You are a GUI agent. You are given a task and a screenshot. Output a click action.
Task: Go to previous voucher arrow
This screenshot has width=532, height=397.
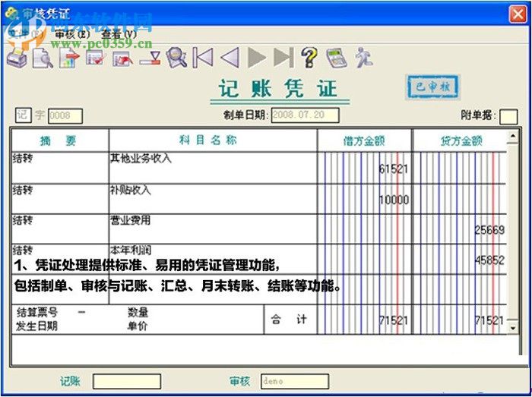pyautogui.click(x=230, y=58)
